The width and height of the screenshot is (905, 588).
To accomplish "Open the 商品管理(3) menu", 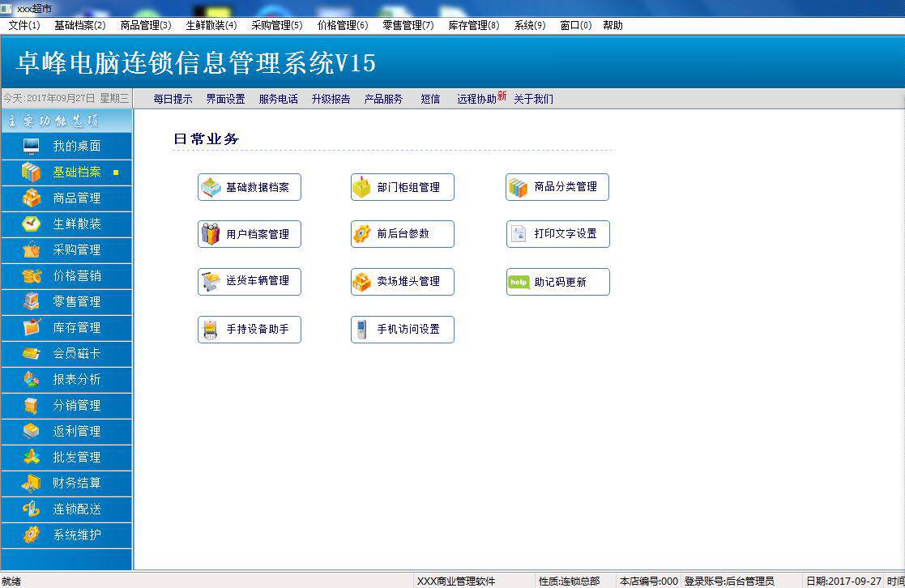I will (146, 25).
